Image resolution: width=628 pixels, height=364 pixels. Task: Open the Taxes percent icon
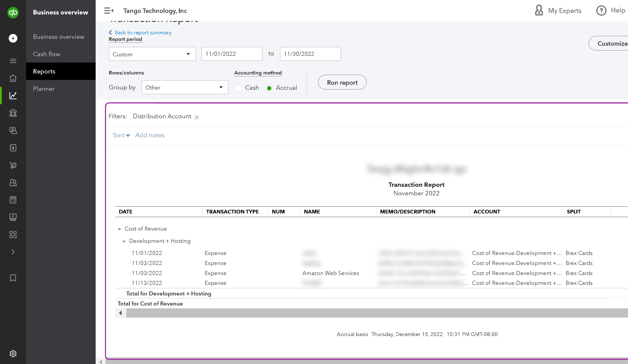click(x=13, y=217)
